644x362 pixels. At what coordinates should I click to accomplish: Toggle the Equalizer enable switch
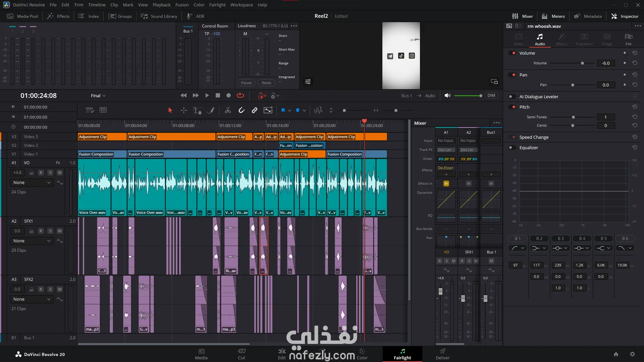pyautogui.click(x=512, y=147)
